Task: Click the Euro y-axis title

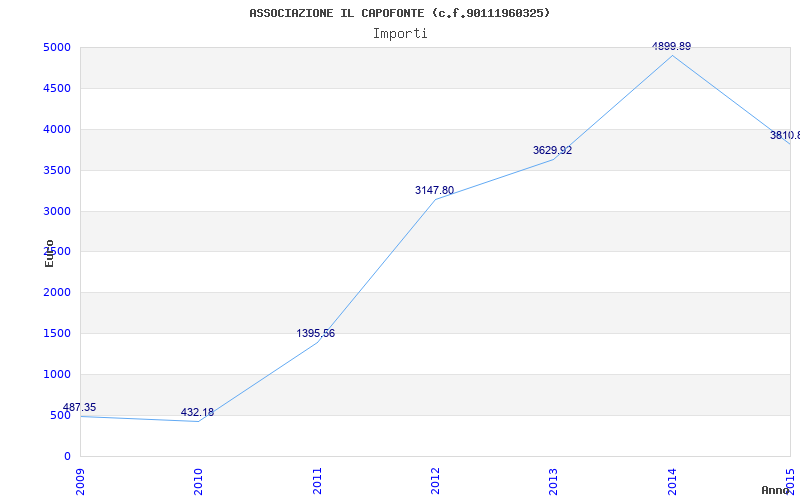Action: (x=49, y=253)
